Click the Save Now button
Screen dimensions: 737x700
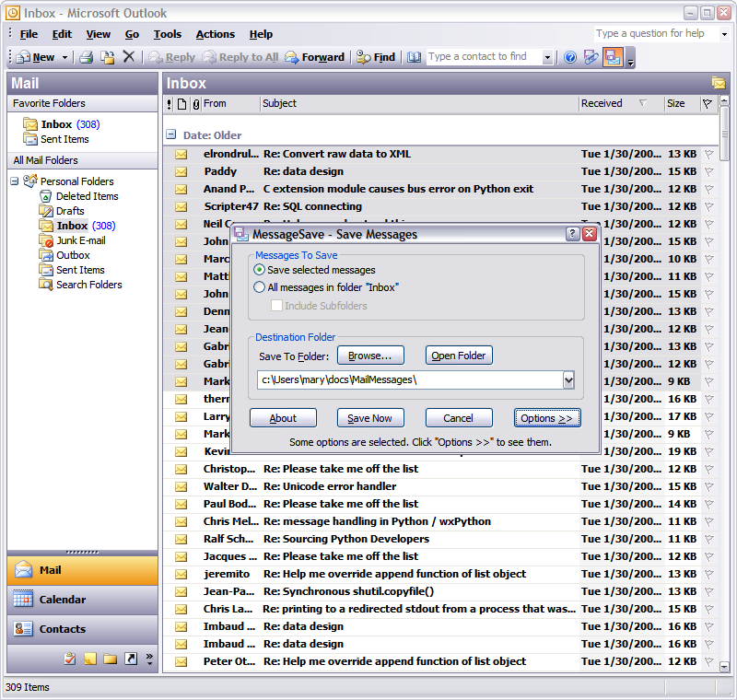pyautogui.click(x=369, y=418)
